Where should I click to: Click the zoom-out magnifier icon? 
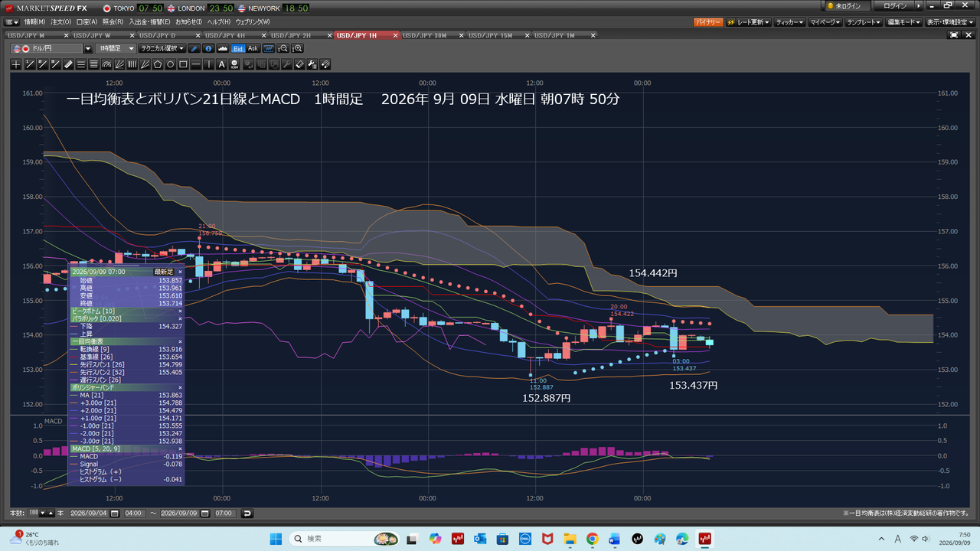point(283,48)
